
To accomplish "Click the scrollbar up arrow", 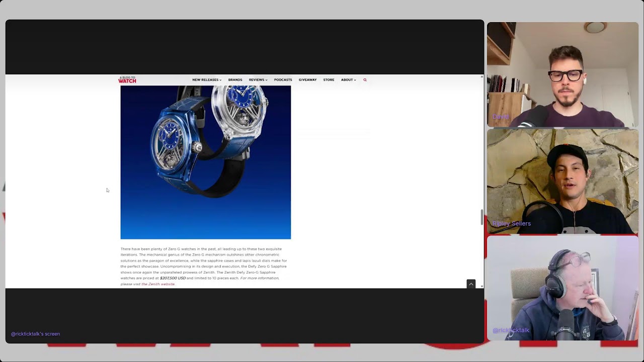I will tap(482, 76).
